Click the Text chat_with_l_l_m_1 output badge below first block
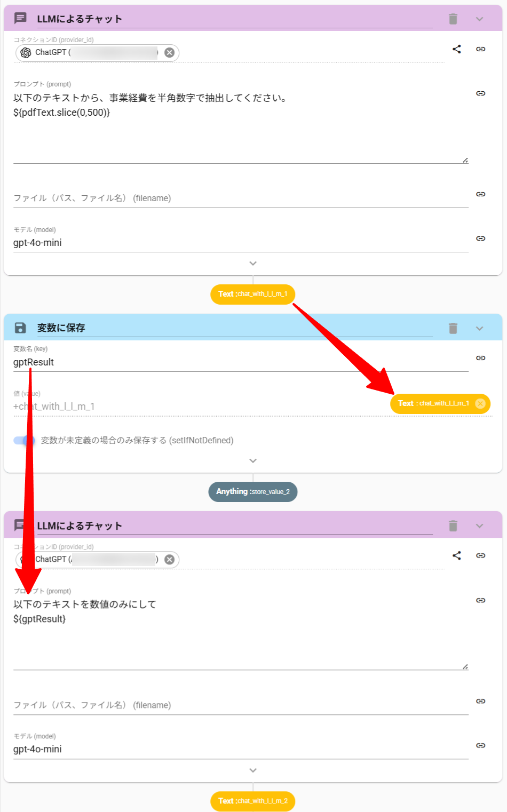This screenshot has width=507, height=812. click(253, 294)
